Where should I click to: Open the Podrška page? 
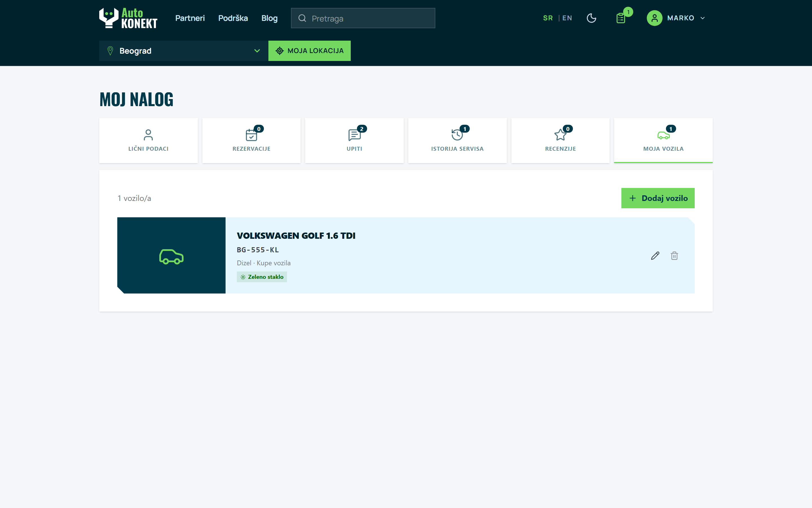(233, 18)
